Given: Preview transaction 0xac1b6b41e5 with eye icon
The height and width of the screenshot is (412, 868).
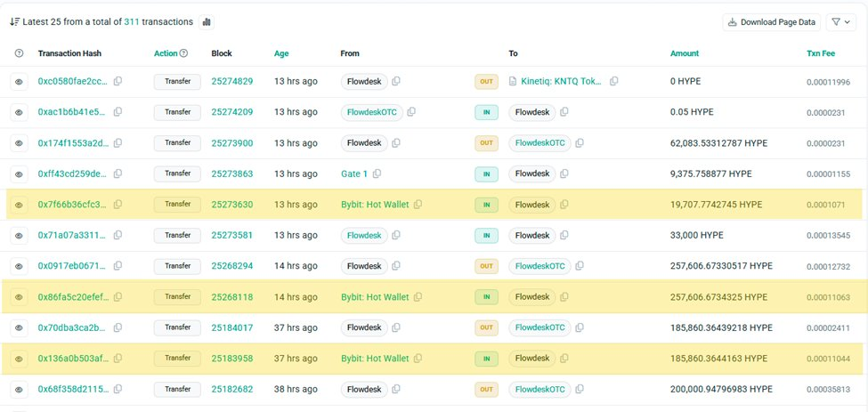Looking at the screenshot, I should tap(19, 112).
